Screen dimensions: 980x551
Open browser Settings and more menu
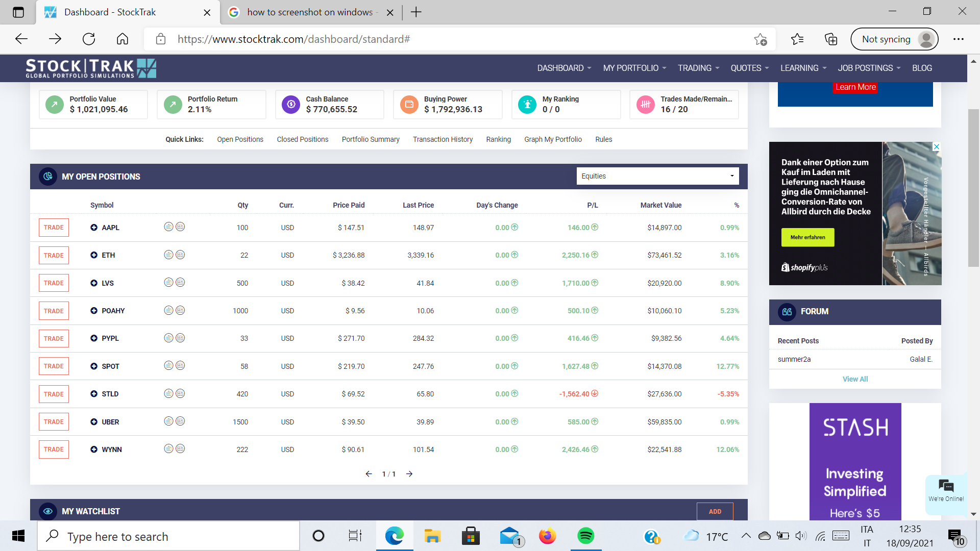click(959, 39)
